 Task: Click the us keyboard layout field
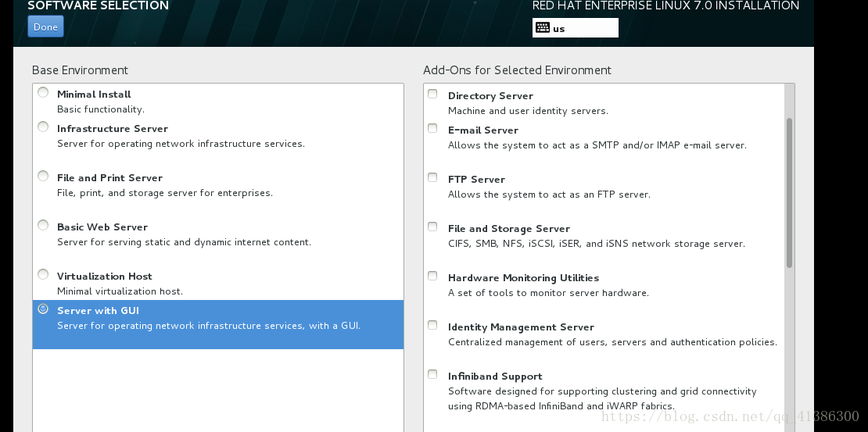576,27
